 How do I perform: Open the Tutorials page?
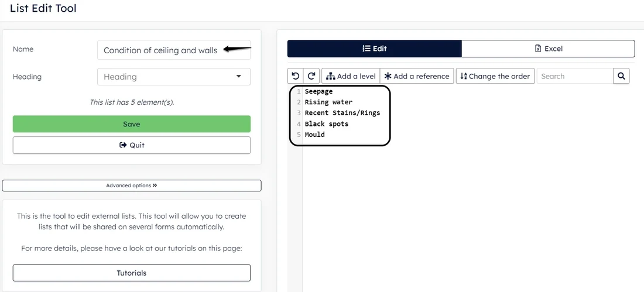tap(131, 273)
